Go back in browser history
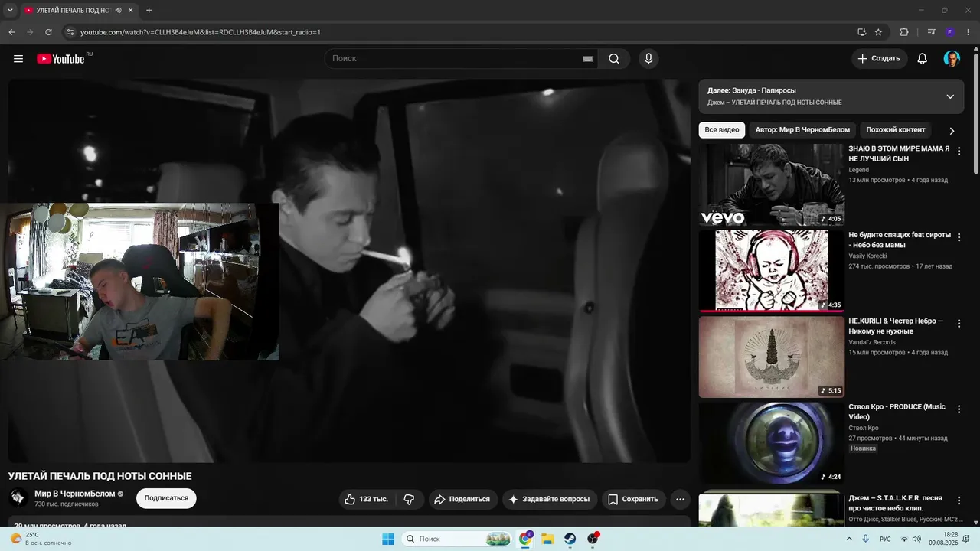The image size is (980, 551). [x=11, y=32]
